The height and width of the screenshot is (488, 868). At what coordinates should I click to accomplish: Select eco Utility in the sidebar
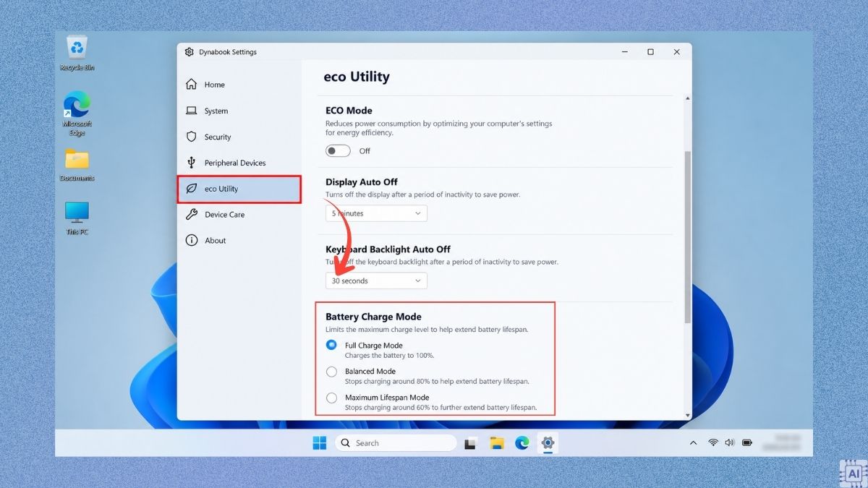(x=239, y=189)
